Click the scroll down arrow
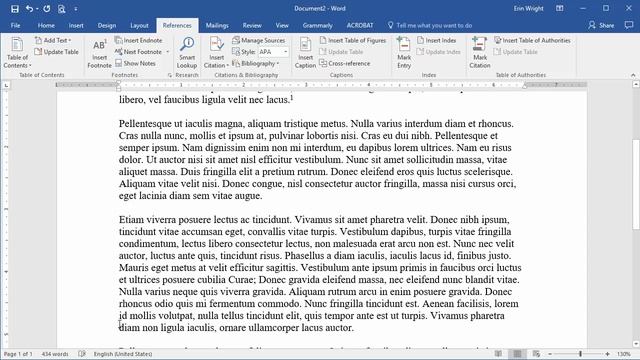Image resolution: width=640 pixels, height=360 pixels. pyautogui.click(x=636, y=344)
